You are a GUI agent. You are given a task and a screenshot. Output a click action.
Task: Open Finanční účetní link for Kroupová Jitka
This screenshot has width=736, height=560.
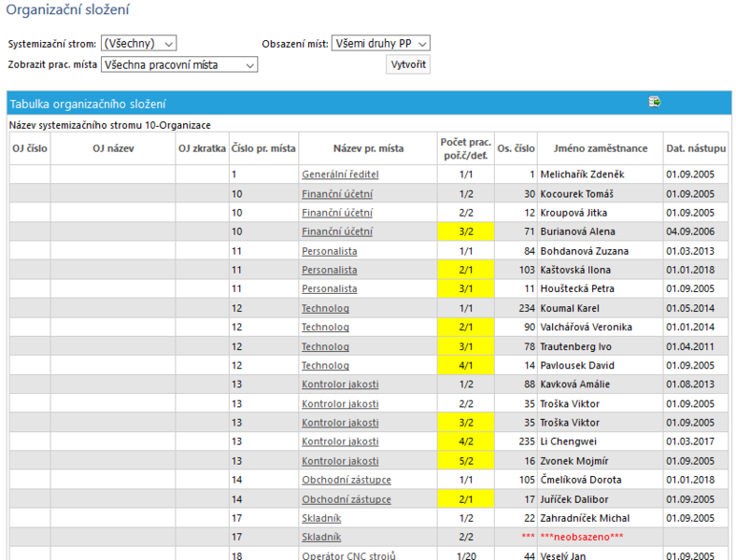tap(337, 213)
